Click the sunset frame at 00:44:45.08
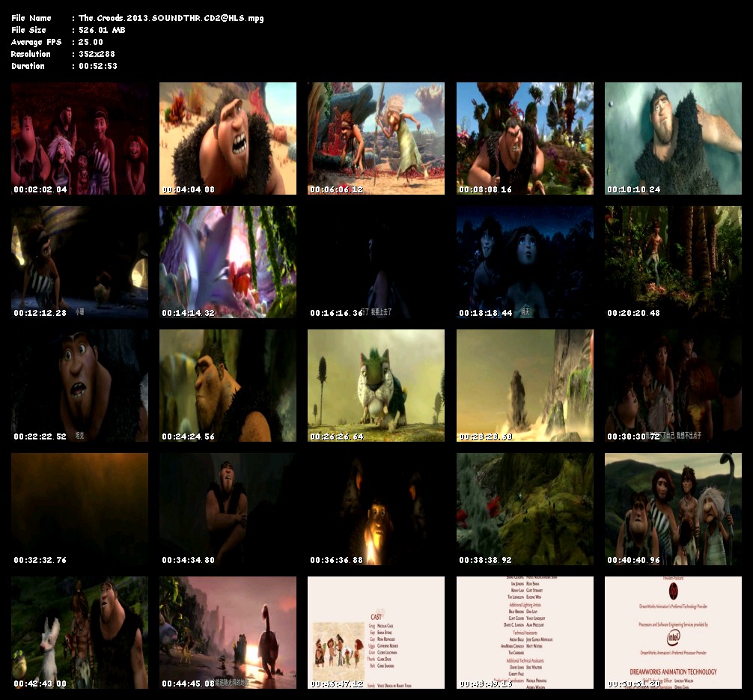 click(228, 633)
